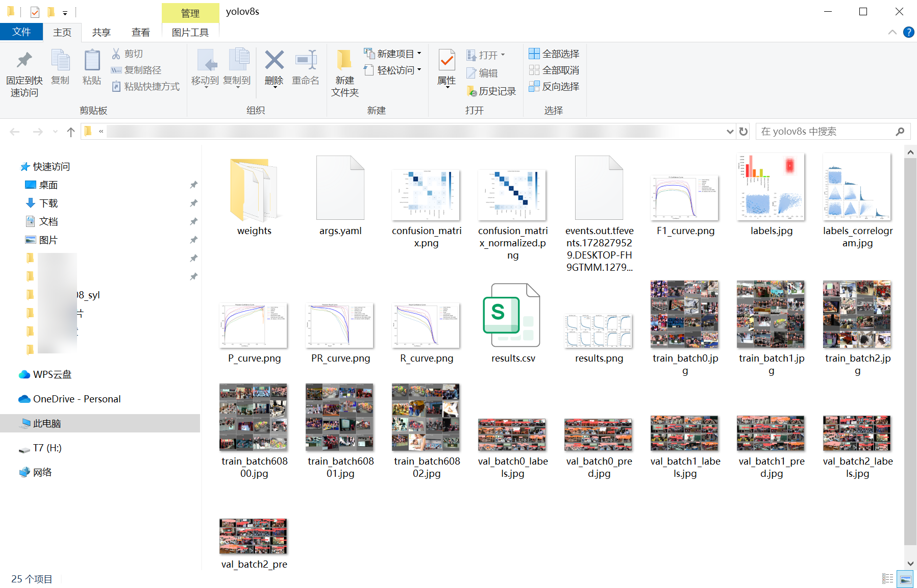
Task: Go up one folder level
Action: coord(70,132)
